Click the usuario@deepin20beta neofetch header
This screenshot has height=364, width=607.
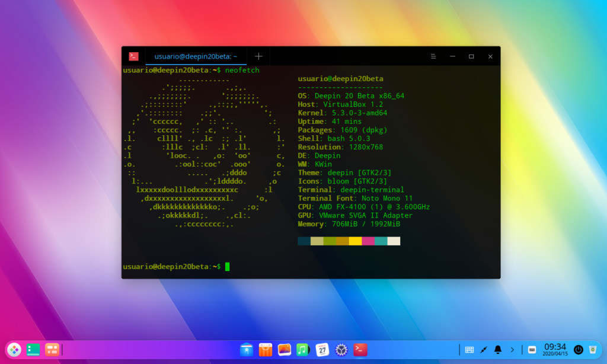point(340,79)
